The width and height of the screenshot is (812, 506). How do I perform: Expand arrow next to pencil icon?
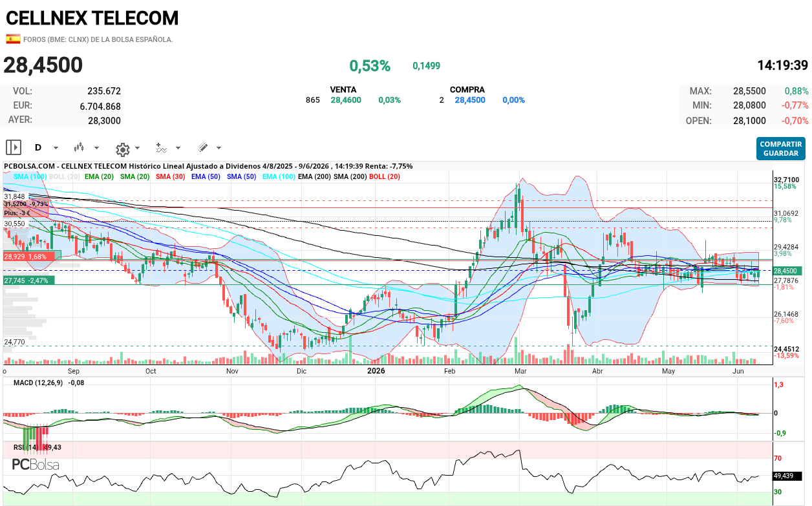(219, 148)
